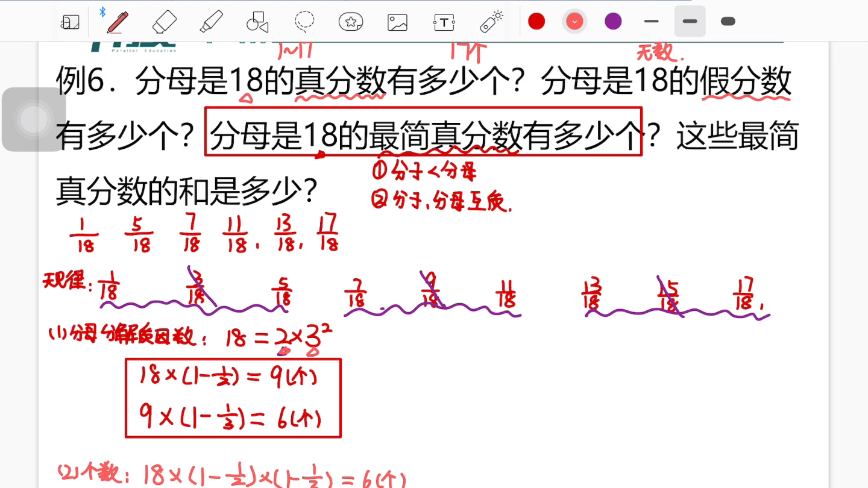Select the stroke width group
The width and height of the screenshot is (868, 488).
click(689, 21)
